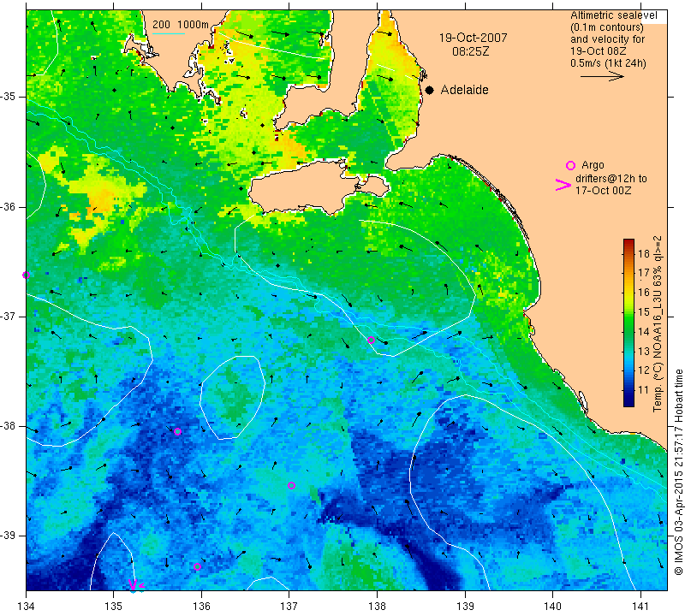Viewport: 685px width, 616px height.
Task: Click the 137 longitude axis label
Action: click(x=289, y=606)
